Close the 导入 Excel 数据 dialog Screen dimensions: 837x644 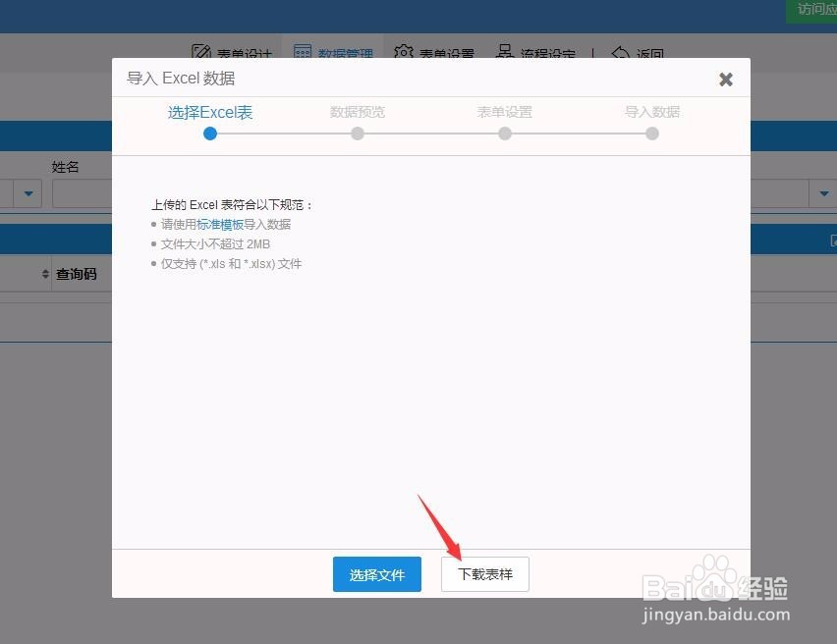point(726,80)
